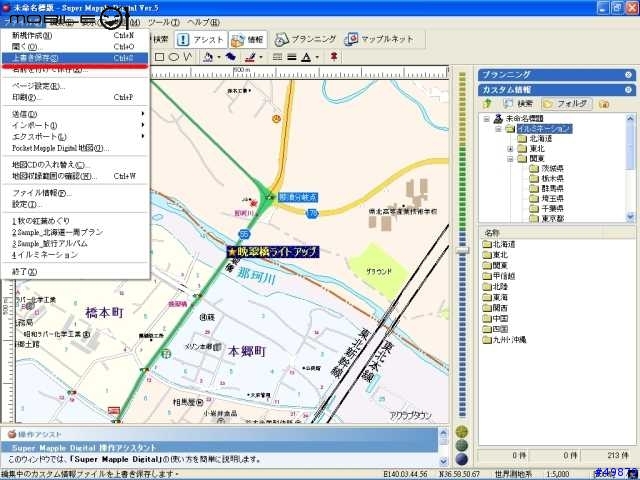Click the red pushpin icon
The height and width of the screenshot is (480, 640).
(334, 57)
